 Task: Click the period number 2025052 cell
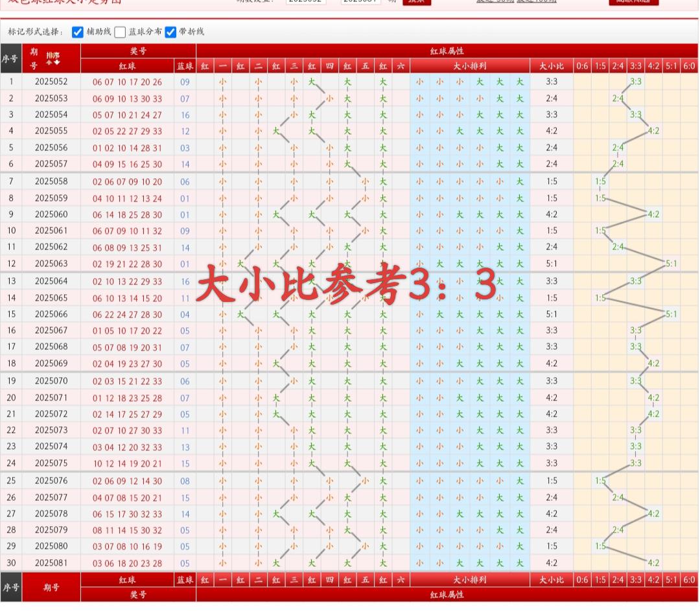point(51,82)
